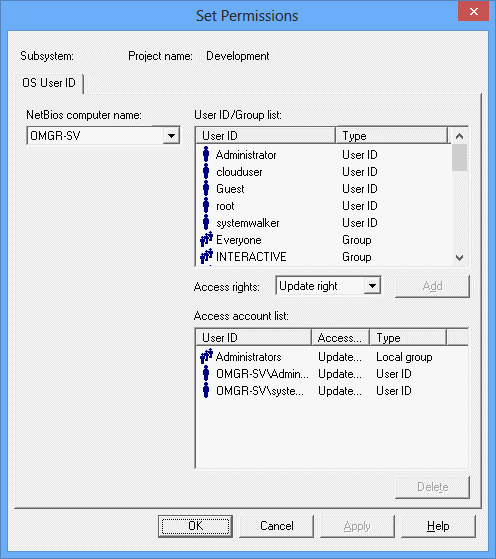
Task: Close the Set Permissions dialog
Action: (474, 11)
